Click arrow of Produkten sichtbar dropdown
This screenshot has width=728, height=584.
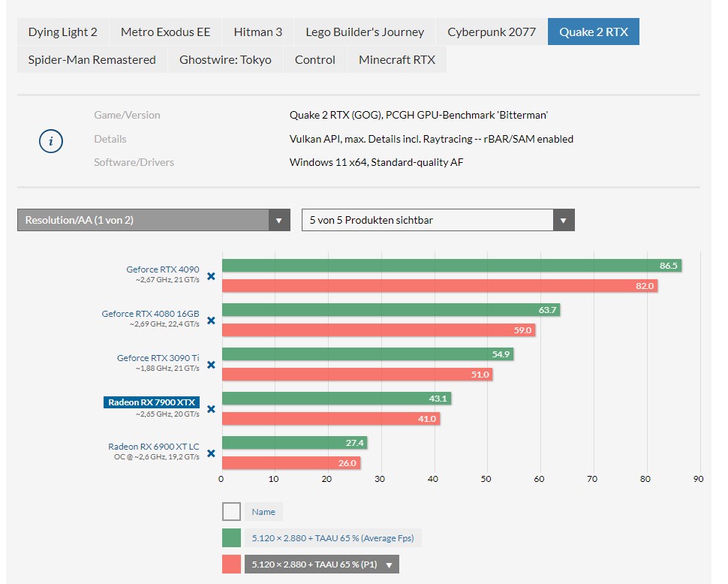click(564, 220)
